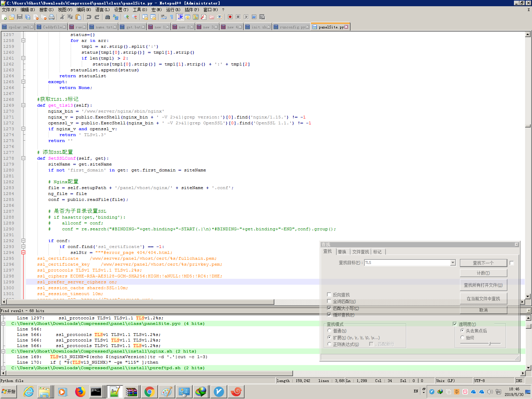Click the Open file folder icon

pos(12,17)
